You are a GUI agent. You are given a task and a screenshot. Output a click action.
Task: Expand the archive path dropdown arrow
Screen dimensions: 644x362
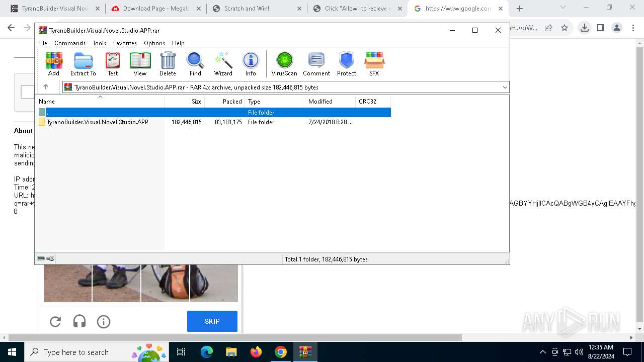[505, 87]
